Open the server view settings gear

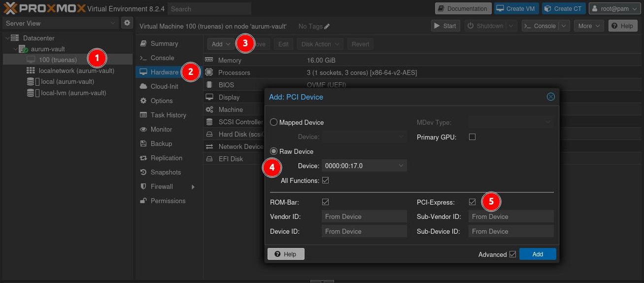tap(127, 23)
